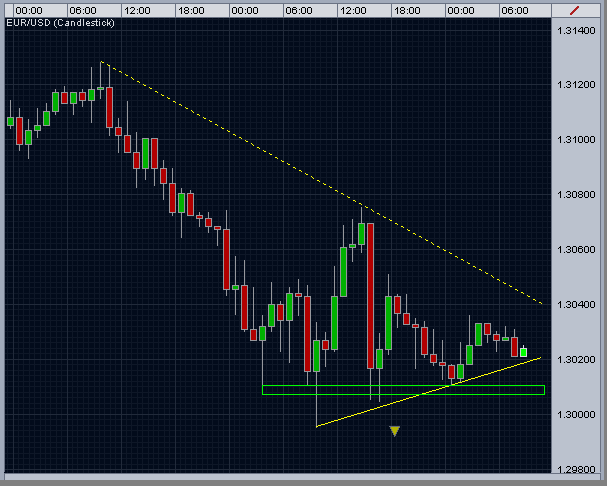Click the 1.30600 price axis label
Viewport: 607px width, 486px height.
(576, 250)
